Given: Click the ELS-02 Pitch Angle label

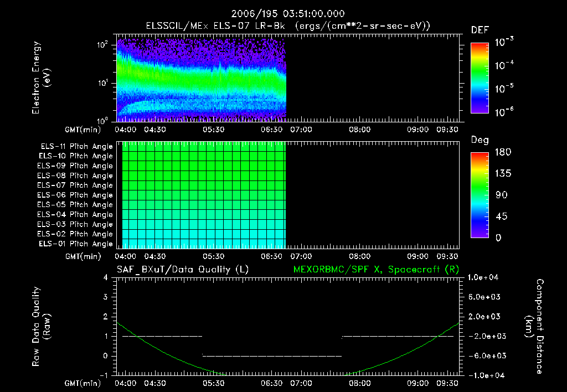Looking at the screenshot, I should point(75,234).
